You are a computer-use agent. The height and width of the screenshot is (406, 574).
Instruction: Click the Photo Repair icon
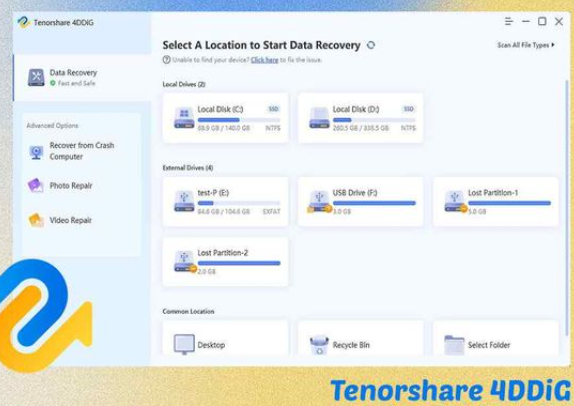[36, 185]
